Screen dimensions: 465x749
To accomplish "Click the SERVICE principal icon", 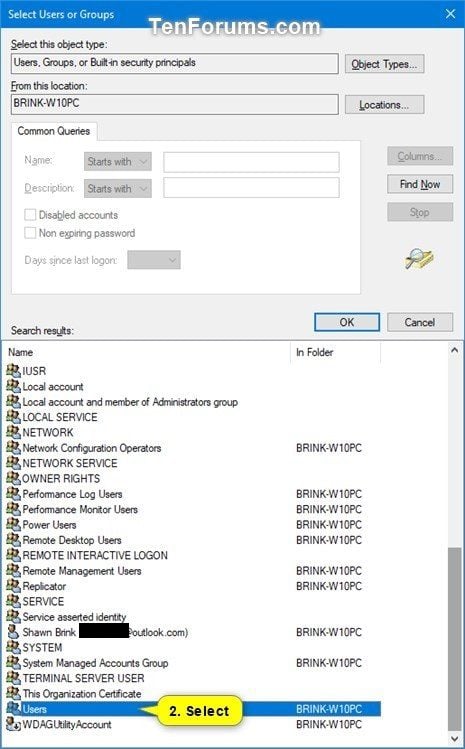I will point(13,600).
